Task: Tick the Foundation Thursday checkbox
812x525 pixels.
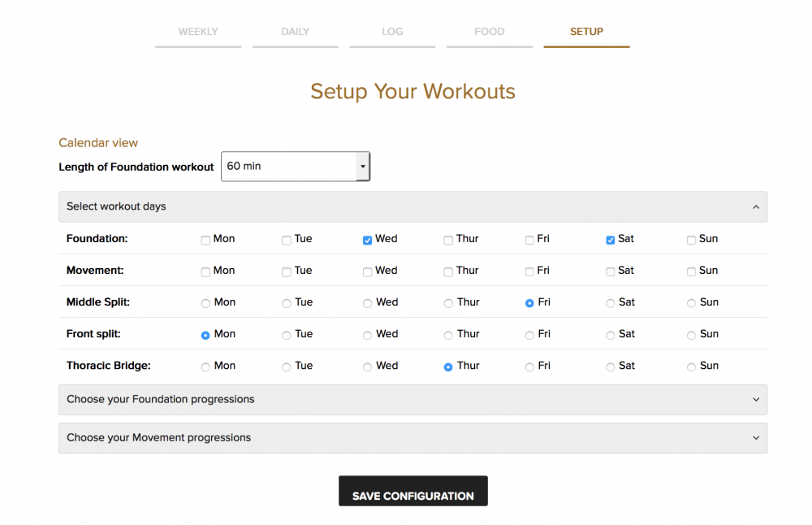Action: pyautogui.click(x=448, y=240)
